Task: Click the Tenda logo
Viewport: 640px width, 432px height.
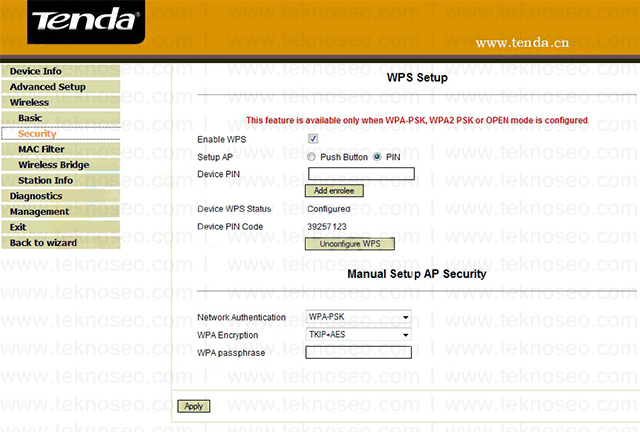Action: click(x=86, y=21)
